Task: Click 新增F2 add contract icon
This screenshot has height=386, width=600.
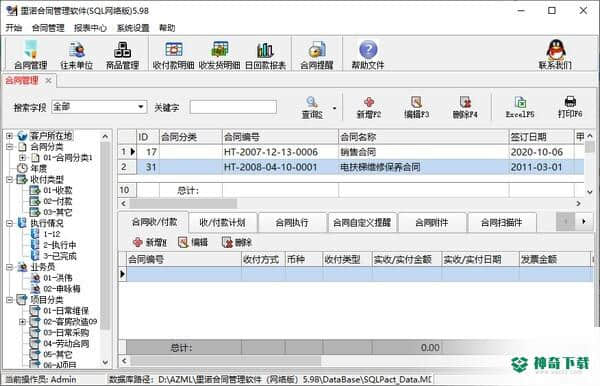Action: tap(369, 107)
